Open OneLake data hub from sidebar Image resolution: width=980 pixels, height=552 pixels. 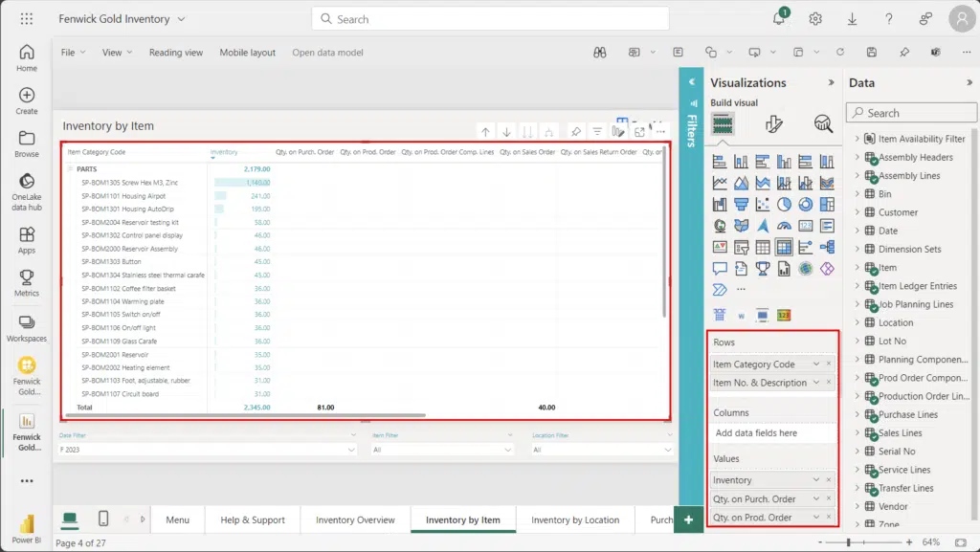27,191
